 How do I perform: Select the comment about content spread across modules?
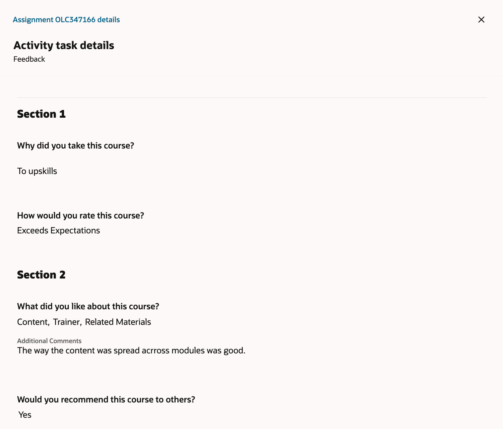pyautogui.click(x=131, y=350)
